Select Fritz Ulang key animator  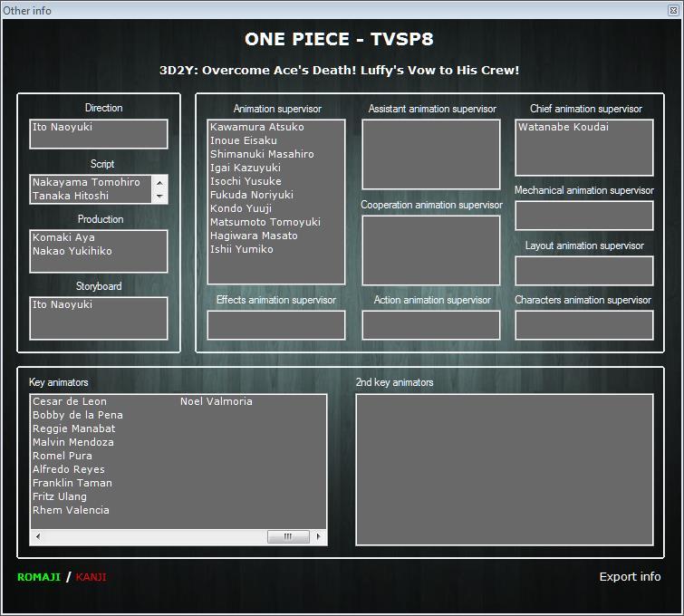(59, 496)
